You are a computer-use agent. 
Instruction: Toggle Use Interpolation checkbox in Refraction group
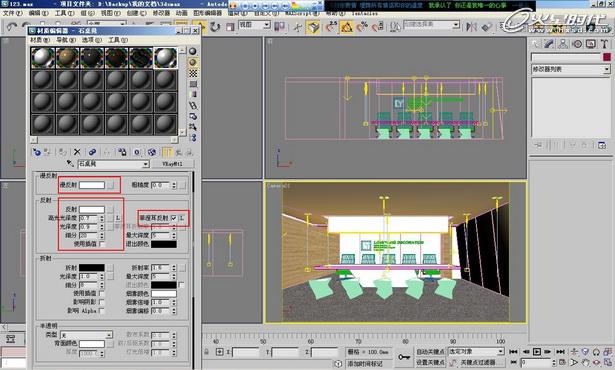pyautogui.click(x=102, y=293)
